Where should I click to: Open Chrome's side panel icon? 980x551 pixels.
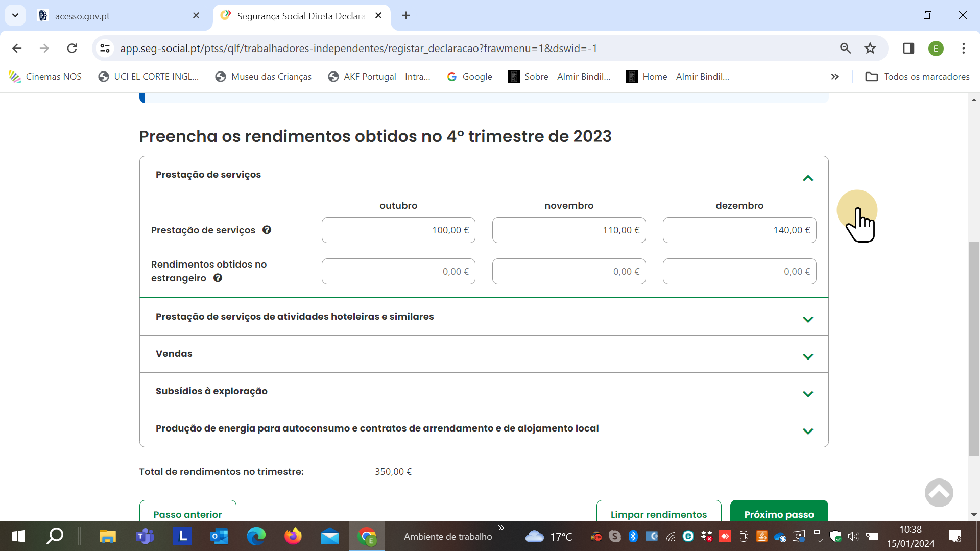point(909,48)
